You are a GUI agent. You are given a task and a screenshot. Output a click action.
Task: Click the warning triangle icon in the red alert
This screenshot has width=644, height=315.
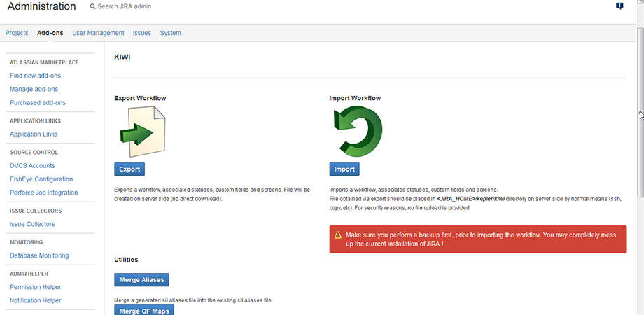338,235
